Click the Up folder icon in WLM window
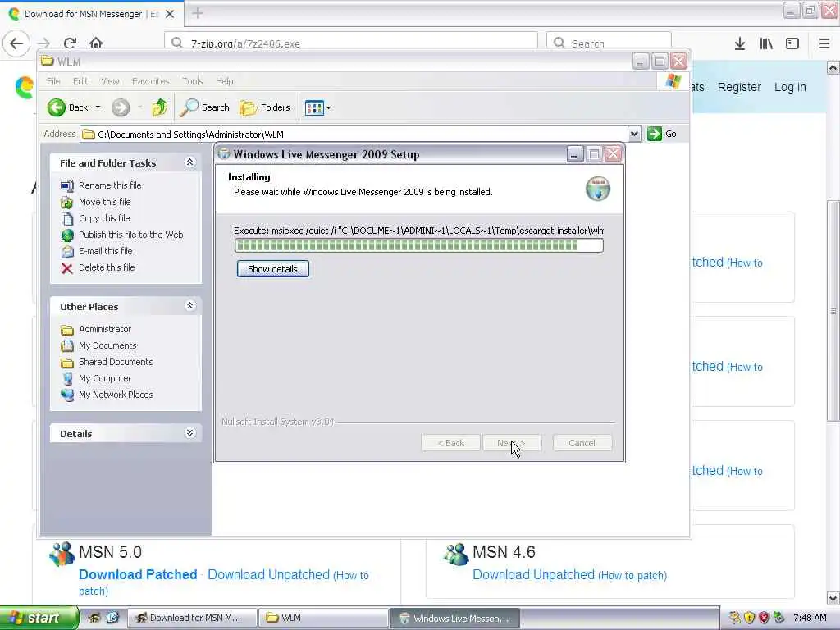Image resolution: width=840 pixels, height=630 pixels. 159,107
